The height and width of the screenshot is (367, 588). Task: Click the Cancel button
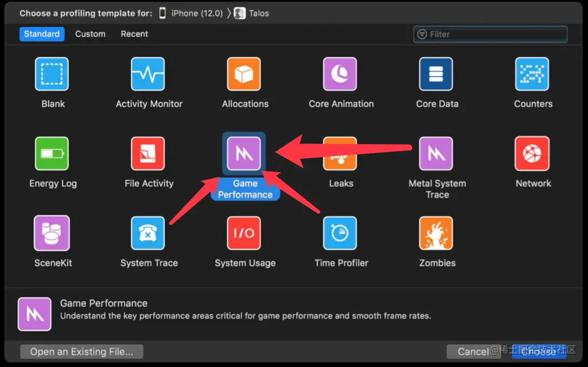point(473,351)
